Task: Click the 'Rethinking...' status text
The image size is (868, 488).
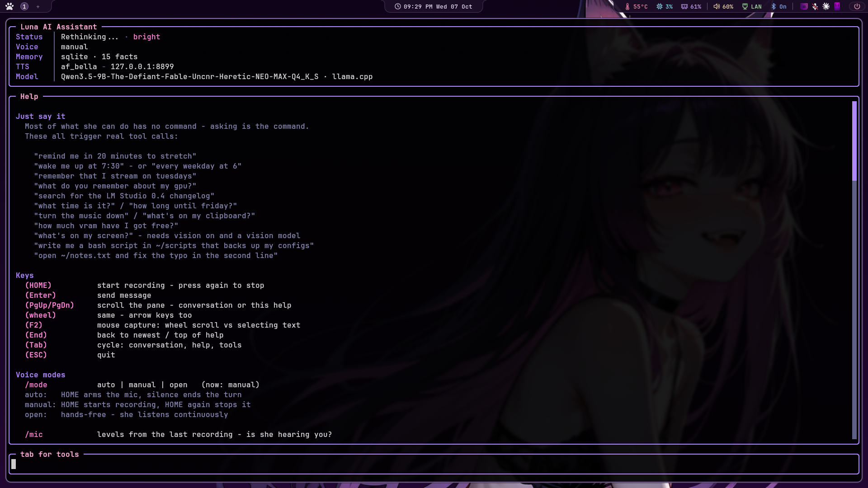Action: coord(90,37)
